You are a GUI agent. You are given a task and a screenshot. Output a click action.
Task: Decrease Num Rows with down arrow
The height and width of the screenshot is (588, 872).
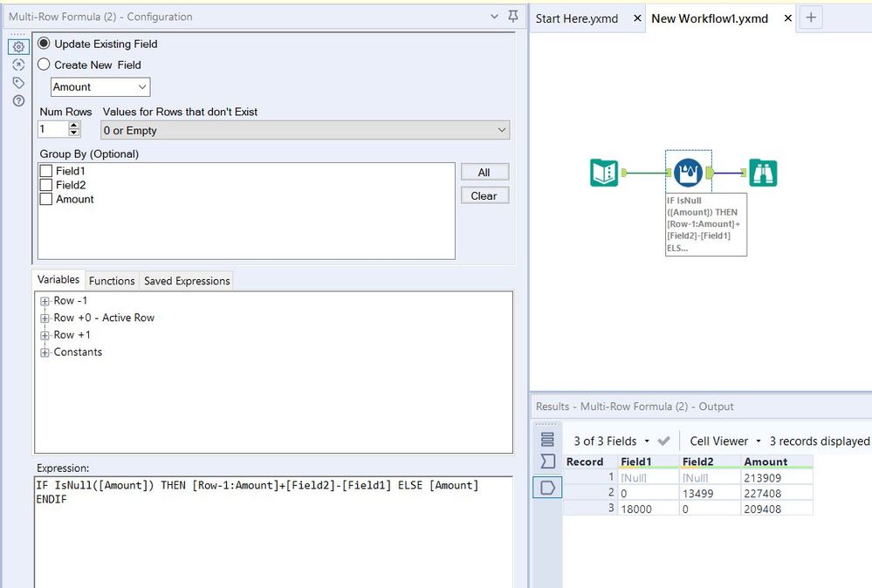(x=74, y=133)
